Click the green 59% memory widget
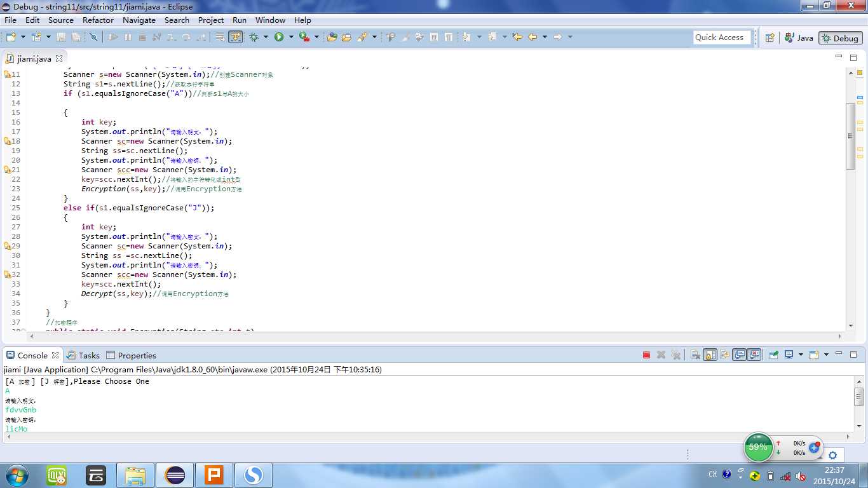Screen dimensions: 868x488 pos(758,447)
